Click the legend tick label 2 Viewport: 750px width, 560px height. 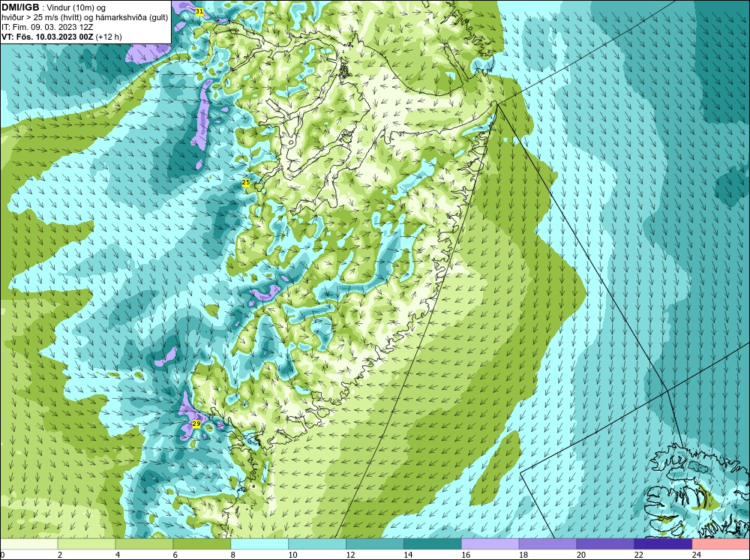click(60, 555)
